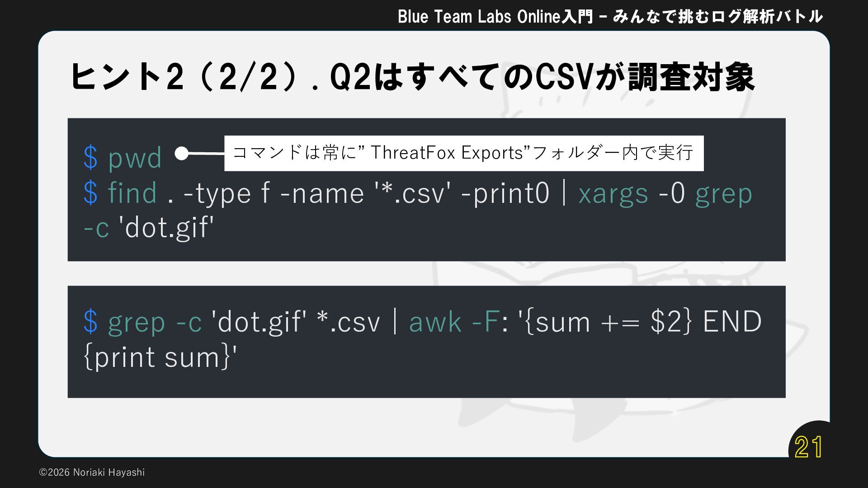Click the -print0 option in find command

click(x=505, y=193)
